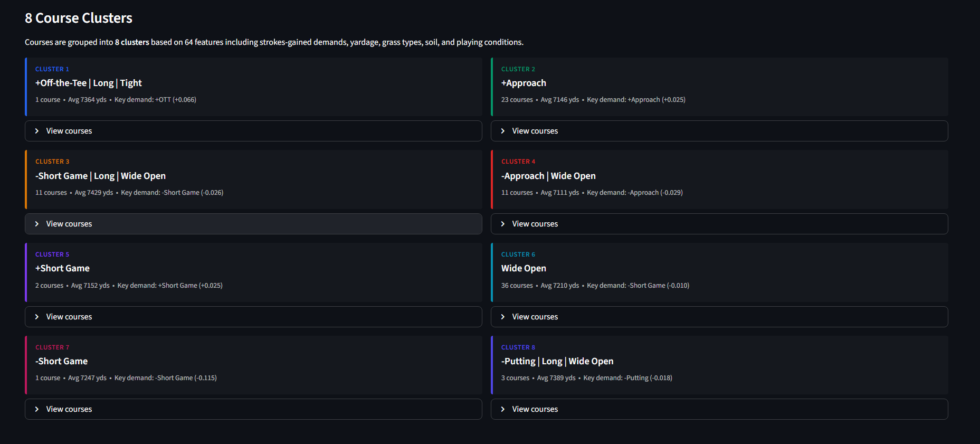Click the +Short Game cluster title
980x444 pixels.
click(x=62, y=268)
